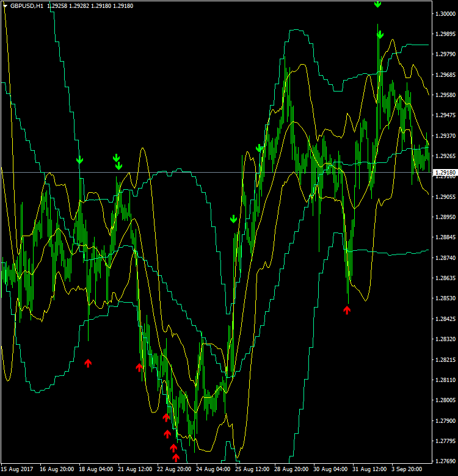Click the 1.28740 price scale label

click(x=445, y=258)
